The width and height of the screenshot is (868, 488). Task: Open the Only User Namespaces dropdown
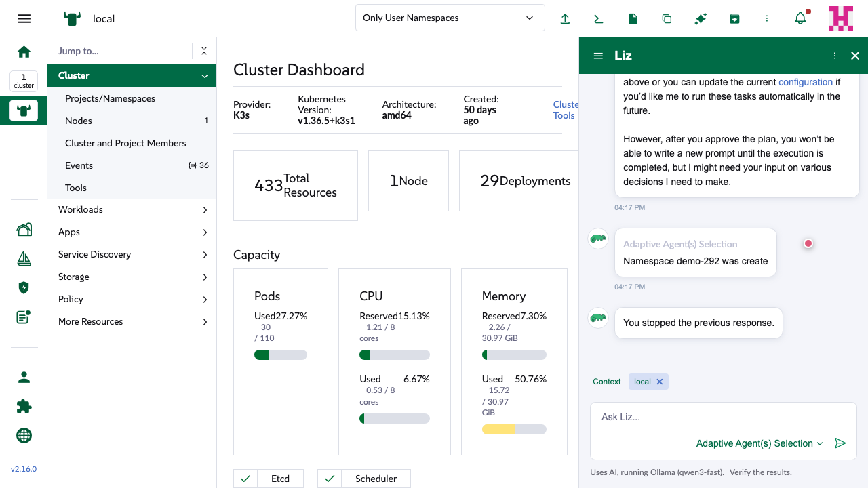(450, 18)
